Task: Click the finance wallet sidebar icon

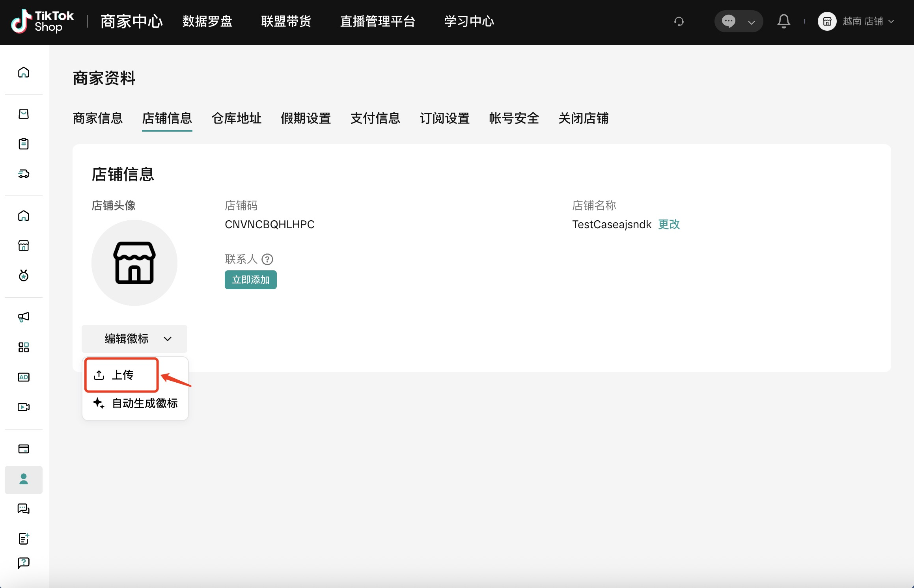Action: pyautogui.click(x=24, y=449)
